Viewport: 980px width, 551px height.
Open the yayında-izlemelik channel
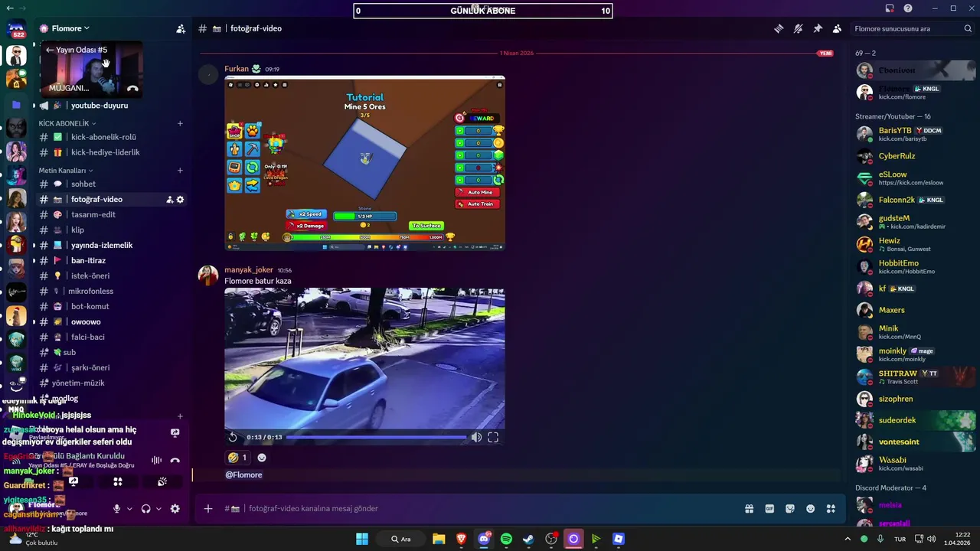coord(102,245)
